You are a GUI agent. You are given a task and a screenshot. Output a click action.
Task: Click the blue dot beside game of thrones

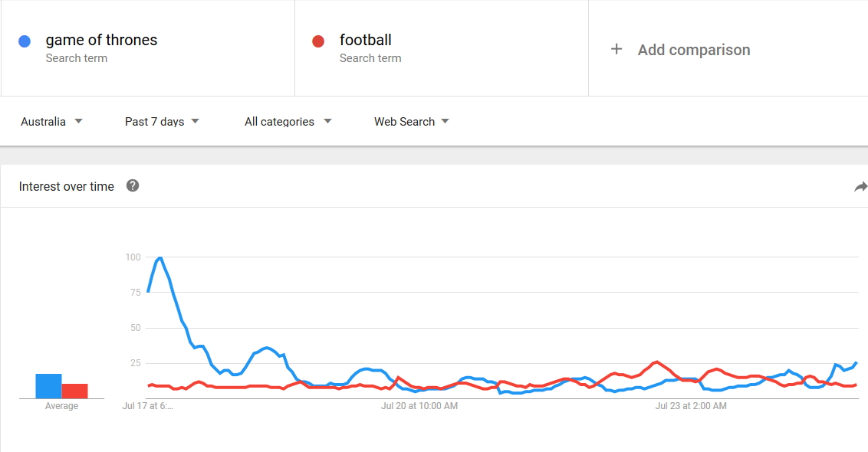(25, 41)
